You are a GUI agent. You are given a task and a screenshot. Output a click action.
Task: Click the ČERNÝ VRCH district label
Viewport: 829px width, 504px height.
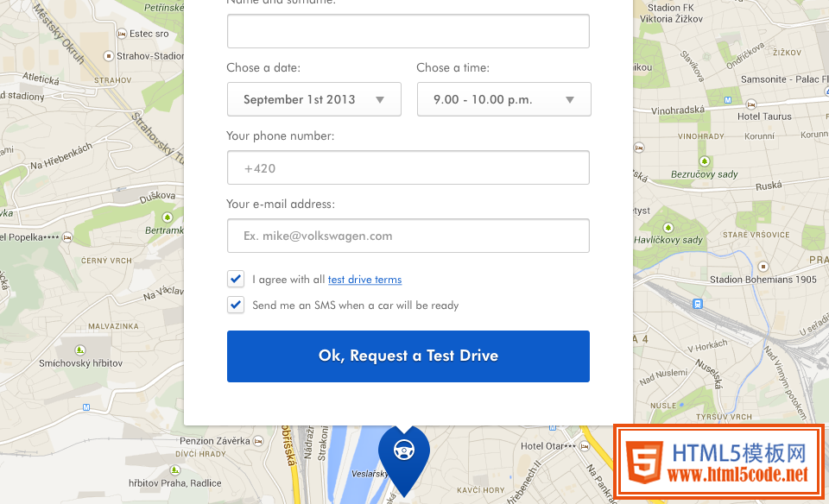pos(106,261)
